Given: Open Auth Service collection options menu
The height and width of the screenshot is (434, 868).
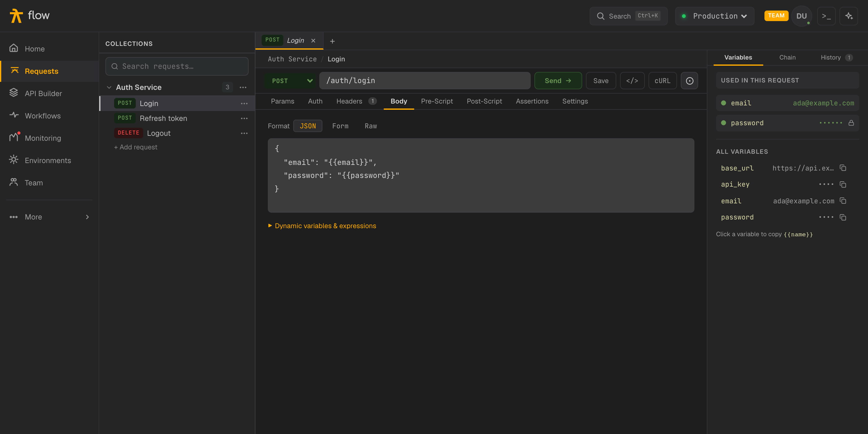Looking at the screenshot, I should 243,87.
